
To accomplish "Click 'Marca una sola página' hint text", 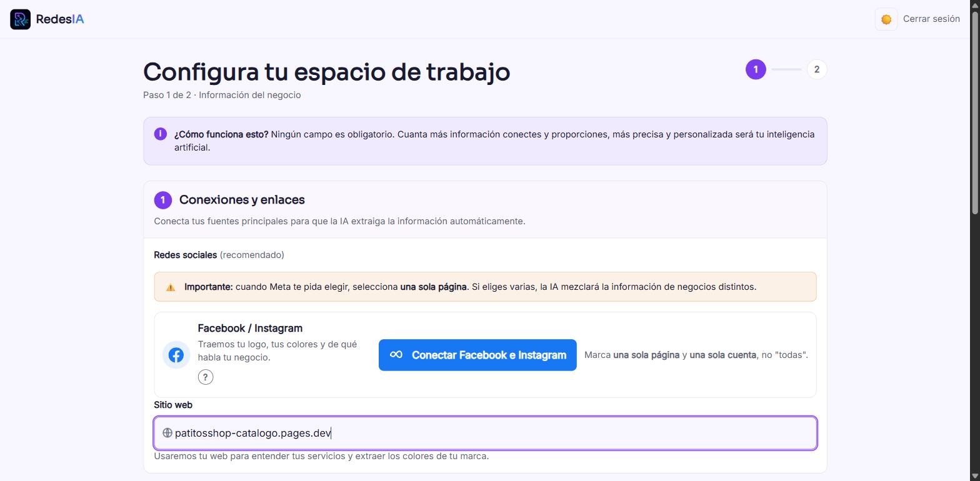I will [696, 355].
